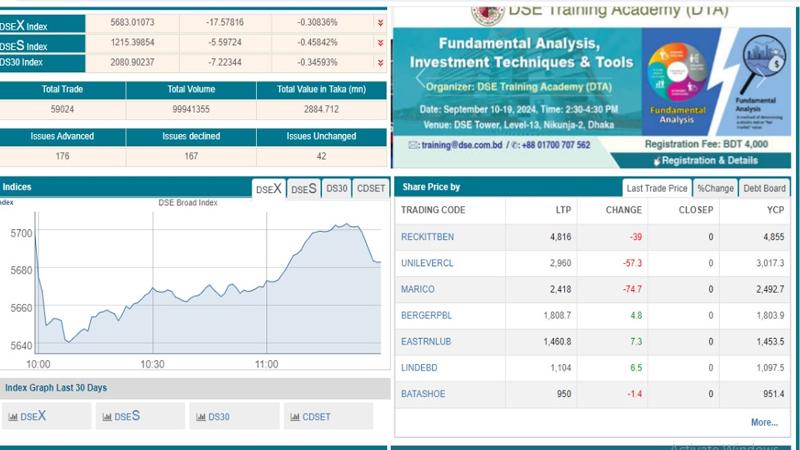Open the Debt Board tab
The height and width of the screenshot is (450, 800).
click(x=764, y=188)
